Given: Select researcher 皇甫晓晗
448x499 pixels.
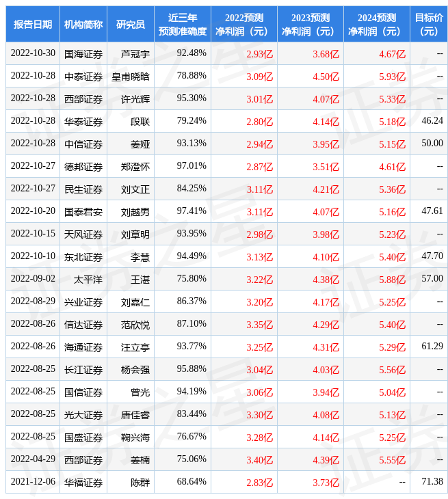Looking at the screenshot, I should pyautogui.click(x=130, y=77).
